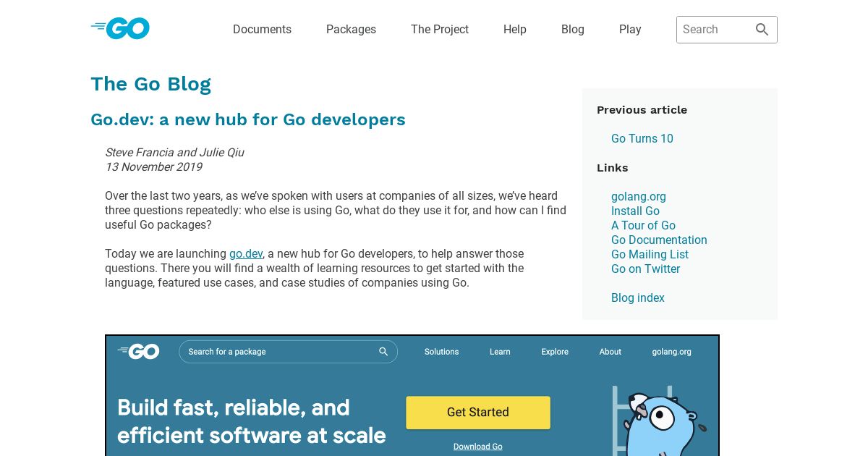868x456 pixels.
Task: Open the Documents menu item
Action: pyautogui.click(x=262, y=30)
